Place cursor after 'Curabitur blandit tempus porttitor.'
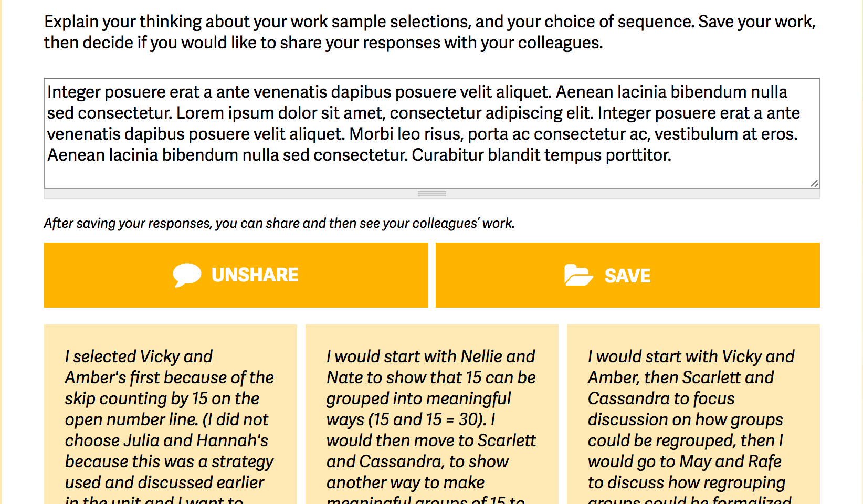 (x=673, y=155)
